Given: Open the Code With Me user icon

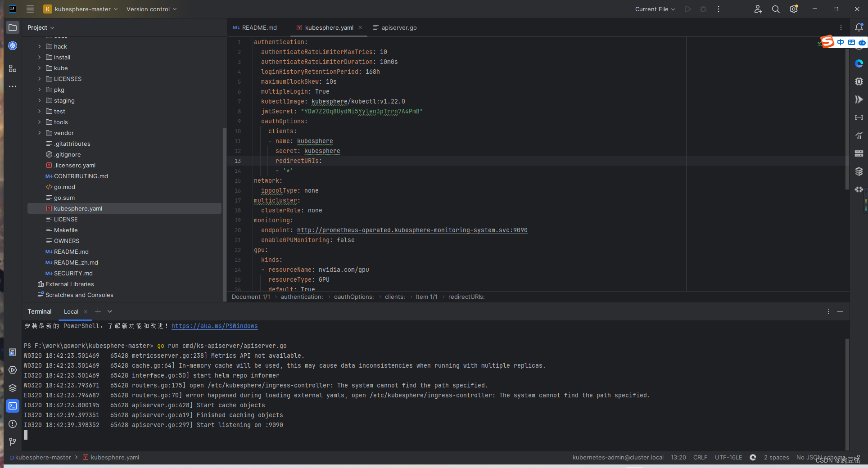Looking at the screenshot, I should 758,9.
